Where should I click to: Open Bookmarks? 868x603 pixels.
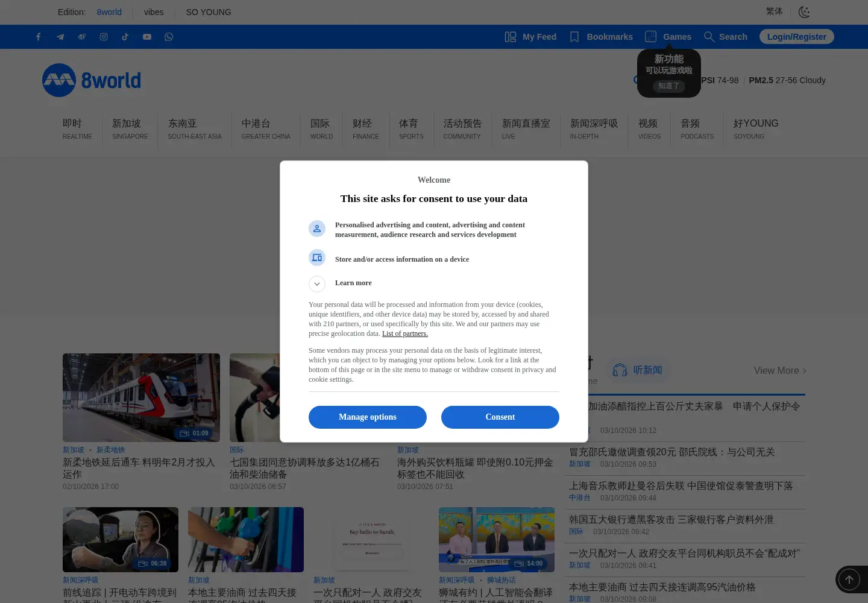point(601,37)
